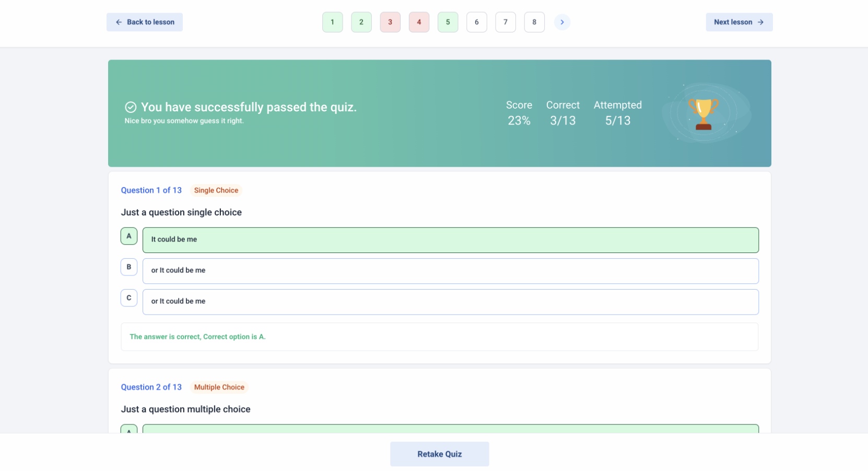Navigate to question 5
Image resolution: width=868 pixels, height=471 pixels.
[x=448, y=22]
